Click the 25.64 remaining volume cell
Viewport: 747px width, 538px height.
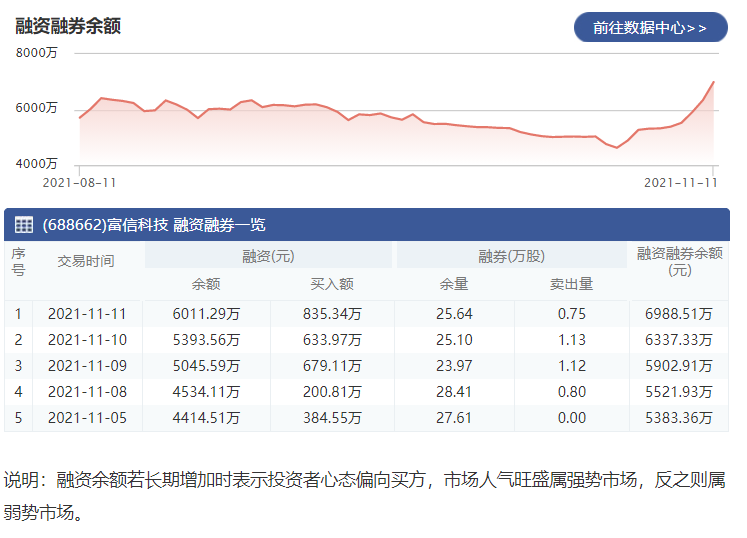[x=454, y=314]
